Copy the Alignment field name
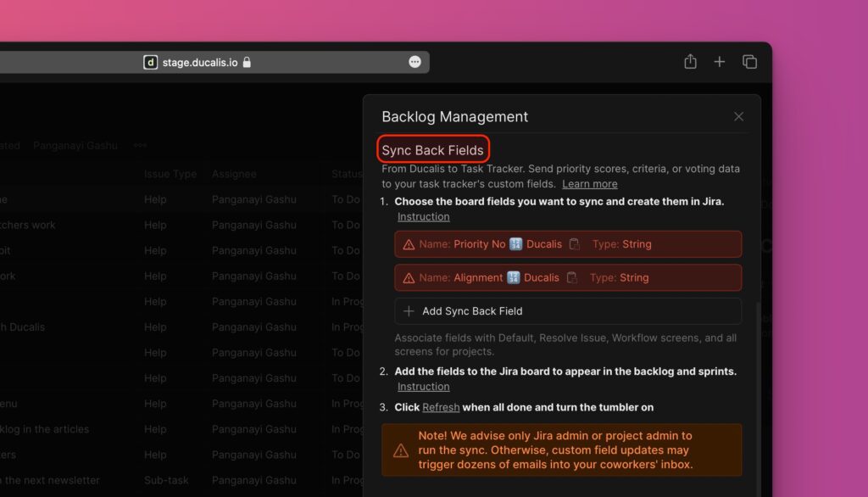This screenshot has width=868, height=497. (572, 277)
